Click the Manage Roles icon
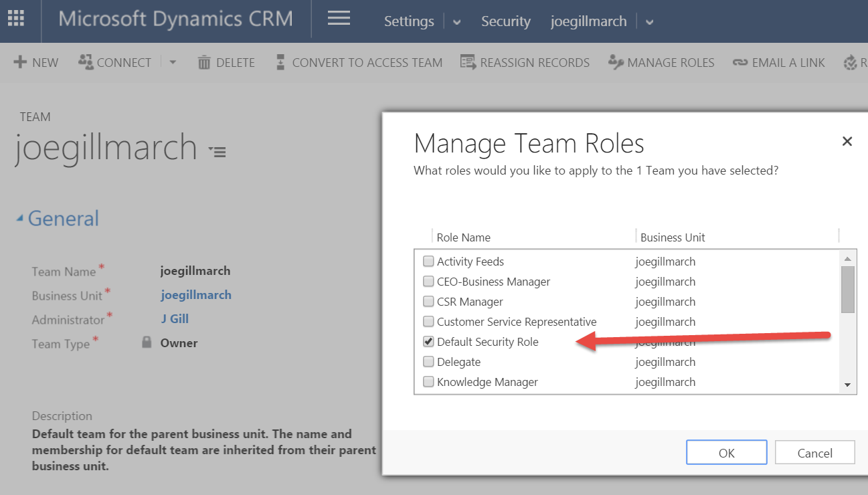 tap(616, 62)
